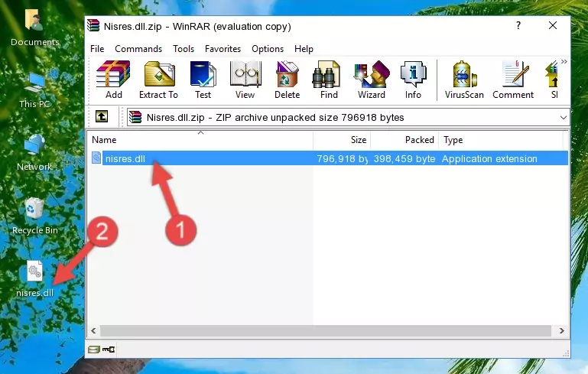Go up one folder level
Image resolution: width=588 pixels, height=374 pixels.
point(102,117)
